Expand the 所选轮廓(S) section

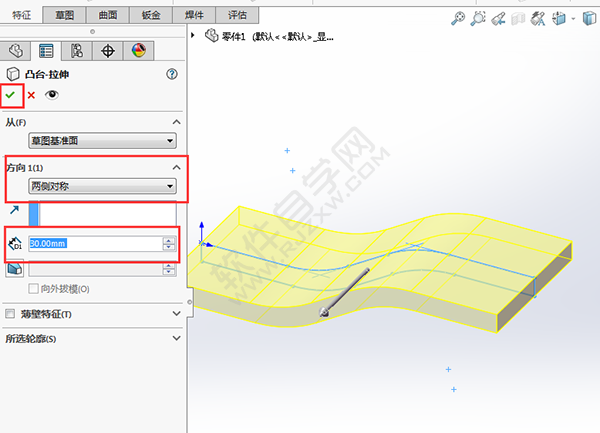[176, 339]
